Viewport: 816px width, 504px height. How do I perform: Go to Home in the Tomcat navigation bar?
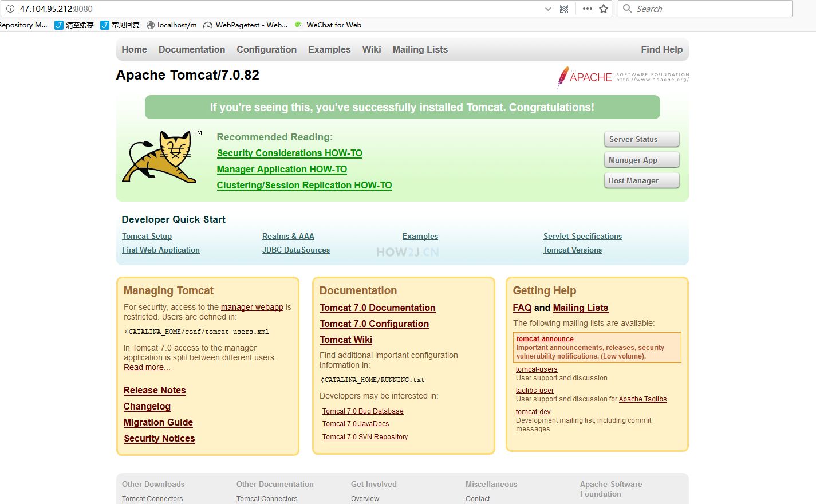(134, 50)
